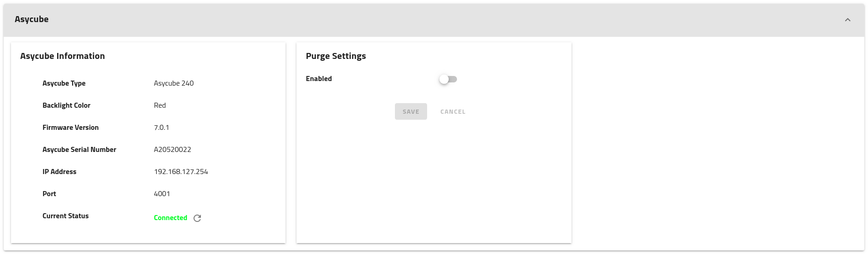Viewport: 868px width, 256px height.
Task: Click Cancel in Purge Settings
Action: (x=453, y=111)
